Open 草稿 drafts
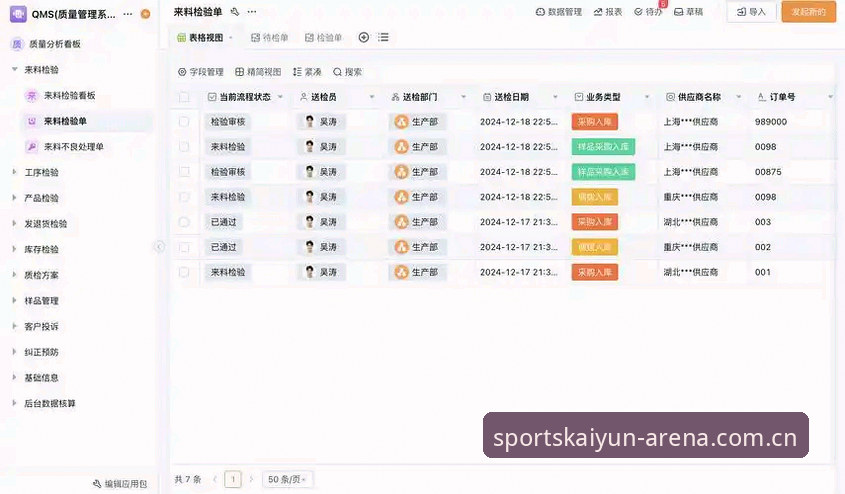 [x=689, y=12]
